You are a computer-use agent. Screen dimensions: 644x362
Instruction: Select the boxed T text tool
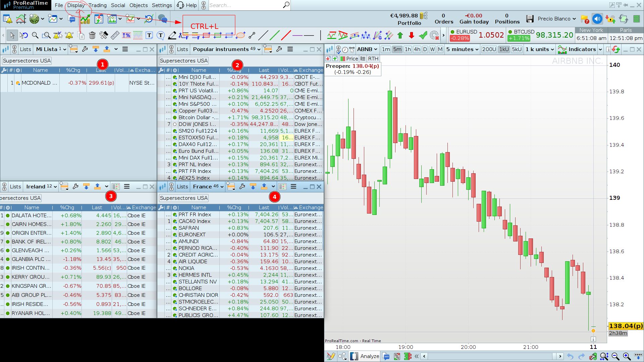click(x=149, y=35)
